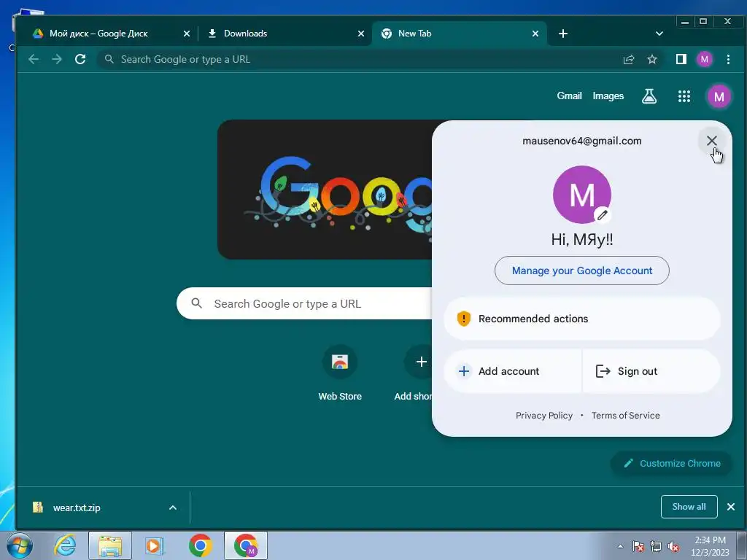Share this page icon in address bar

(629, 59)
